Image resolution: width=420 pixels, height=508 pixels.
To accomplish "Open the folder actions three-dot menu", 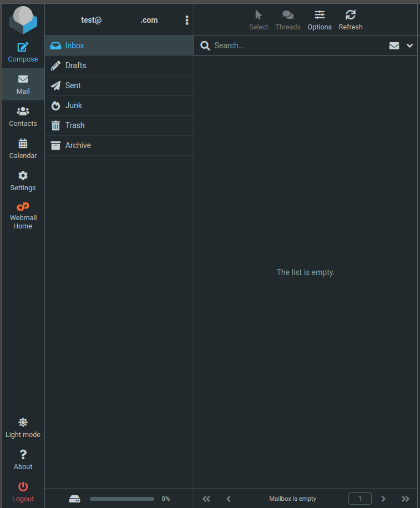I will click(x=186, y=21).
